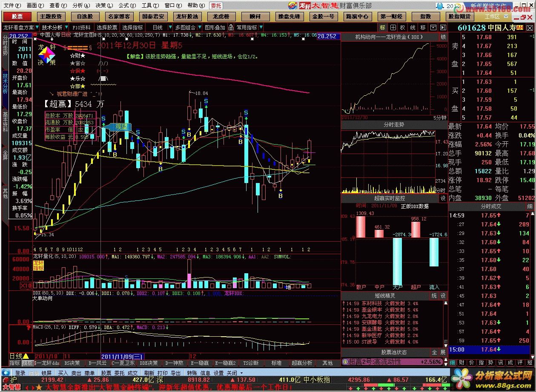Click 展 button in 股票池状态 header

[x=443, y=352]
